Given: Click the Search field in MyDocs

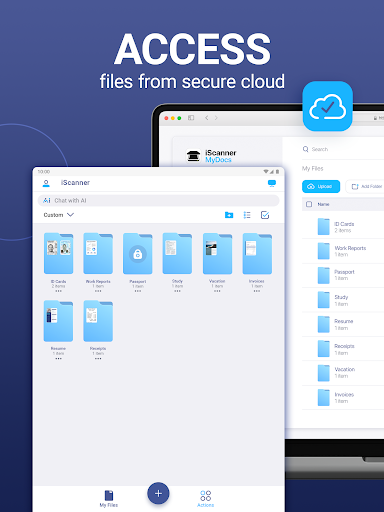Looking at the screenshot, I should (x=343, y=149).
